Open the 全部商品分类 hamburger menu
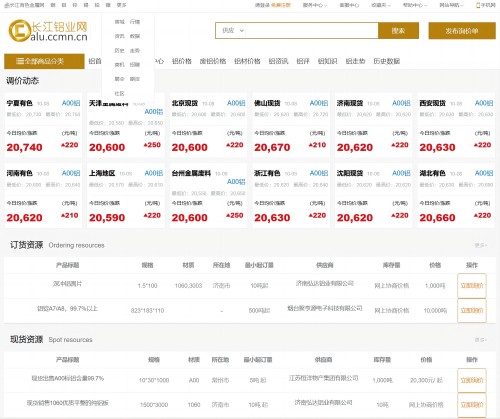This screenshot has height=419, width=500. click(44, 61)
